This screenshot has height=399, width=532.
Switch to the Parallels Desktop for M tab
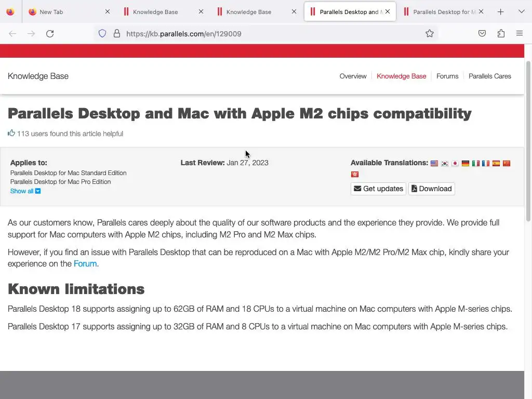(443, 12)
